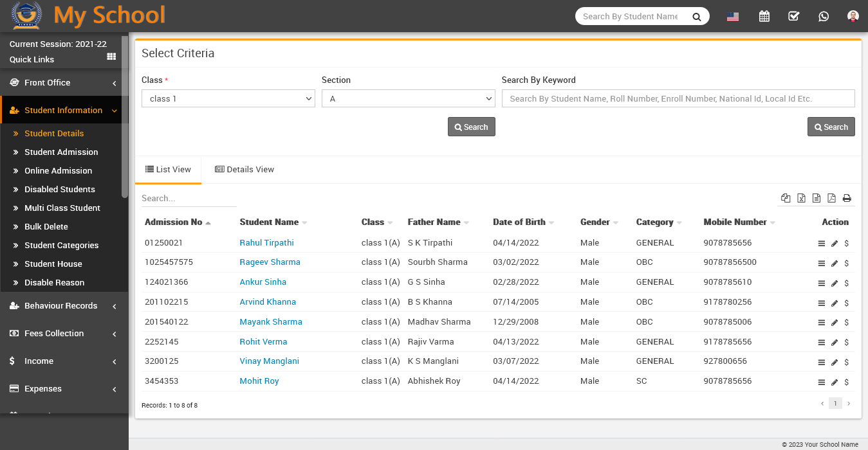The image size is (868, 450).
Task: Select Student Admission in the sidebar
Action: [x=61, y=152]
